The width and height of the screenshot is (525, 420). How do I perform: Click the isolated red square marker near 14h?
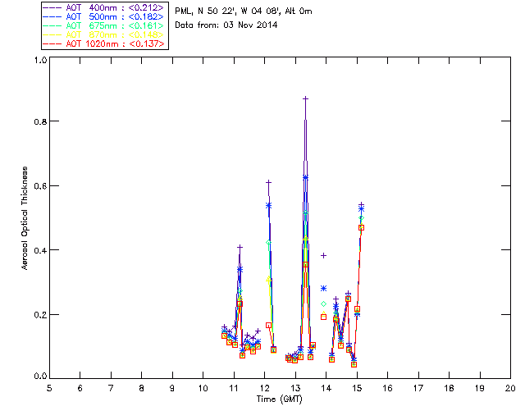click(x=323, y=317)
